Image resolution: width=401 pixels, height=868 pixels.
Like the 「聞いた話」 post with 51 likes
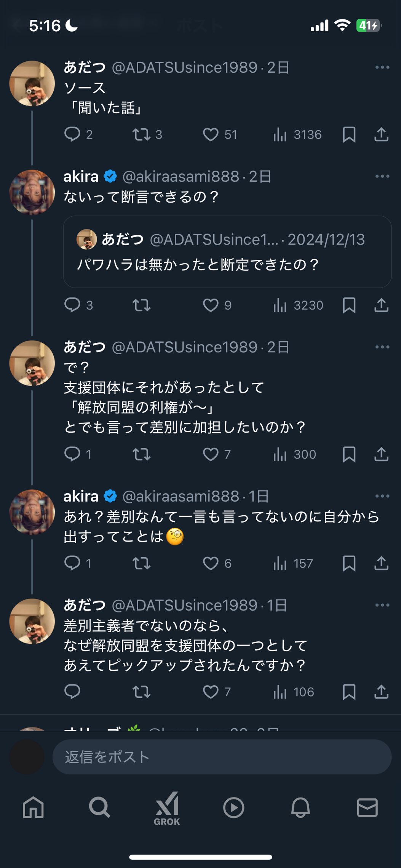[211, 134]
